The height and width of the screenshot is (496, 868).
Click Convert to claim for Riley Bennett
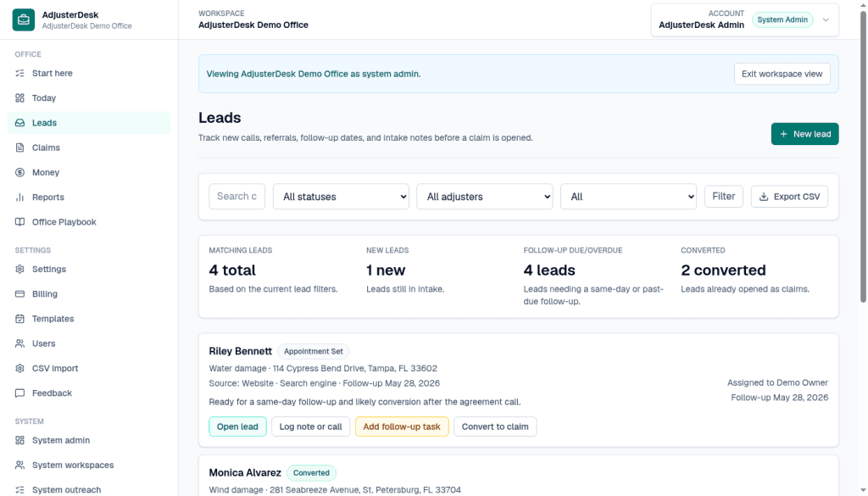click(x=495, y=426)
